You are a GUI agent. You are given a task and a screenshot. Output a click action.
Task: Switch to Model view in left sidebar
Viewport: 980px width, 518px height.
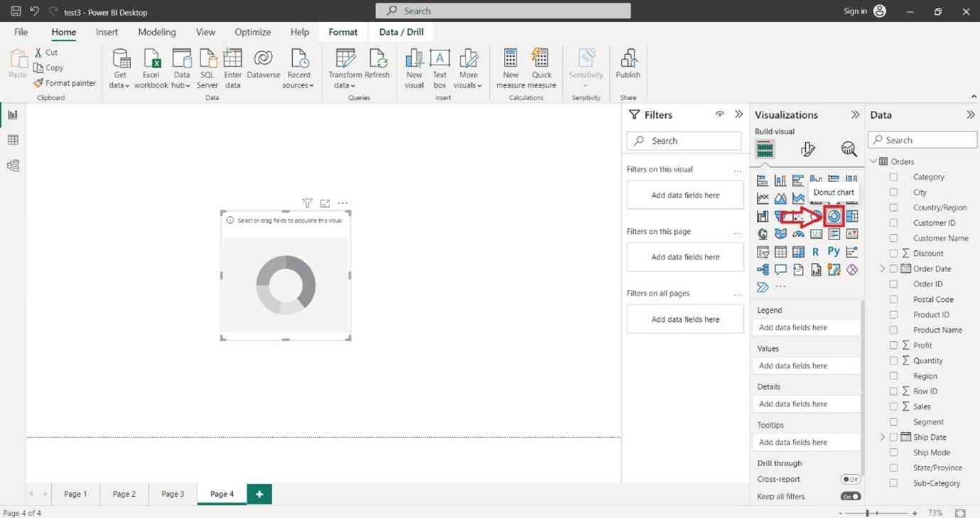(x=13, y=166)
